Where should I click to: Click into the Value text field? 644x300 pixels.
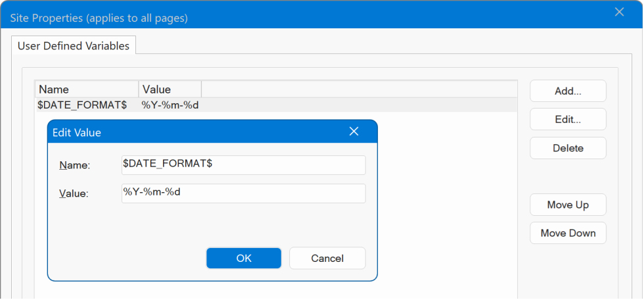243,193
